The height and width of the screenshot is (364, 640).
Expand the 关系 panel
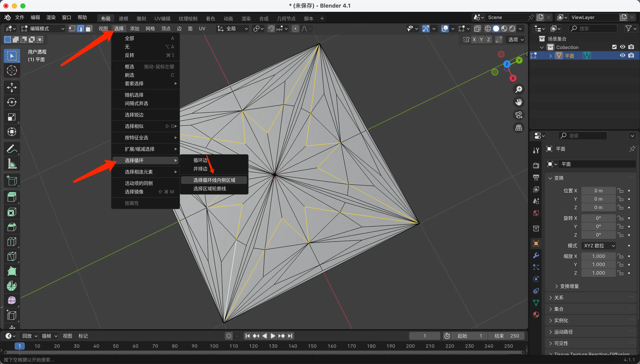point(559,297)
